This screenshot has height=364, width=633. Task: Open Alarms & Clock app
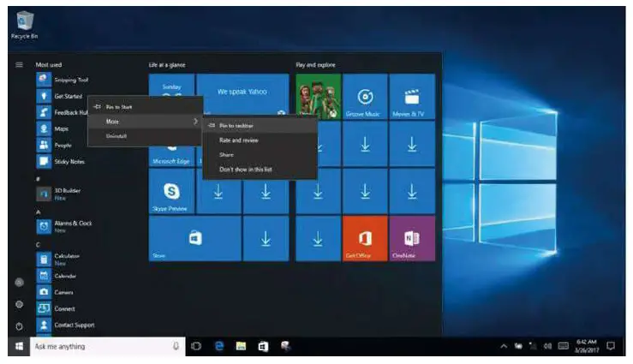point(64,226)
